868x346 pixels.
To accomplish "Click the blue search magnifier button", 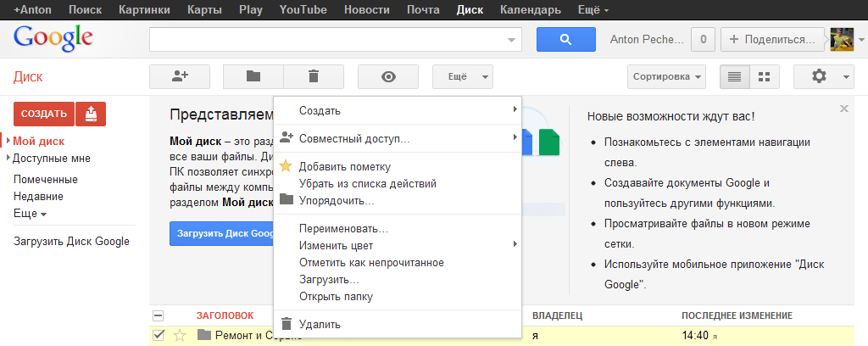I will (x=565, y=39).
